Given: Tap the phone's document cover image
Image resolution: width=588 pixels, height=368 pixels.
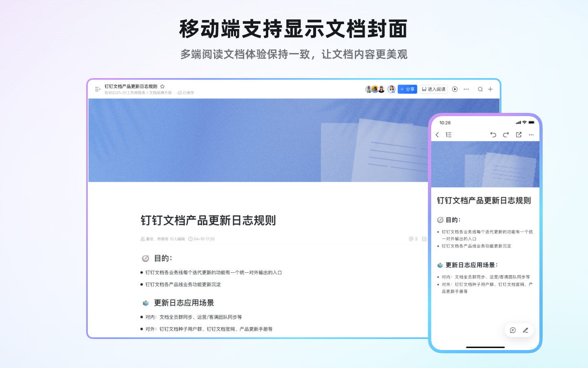Looking at the screenshot, I should point(486,164).
